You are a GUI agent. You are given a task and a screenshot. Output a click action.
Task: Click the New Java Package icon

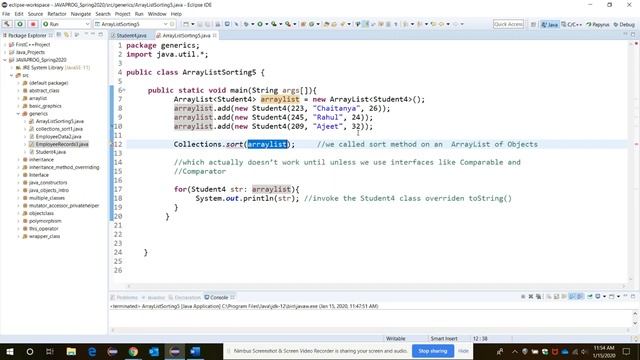(x=303, y=24)
